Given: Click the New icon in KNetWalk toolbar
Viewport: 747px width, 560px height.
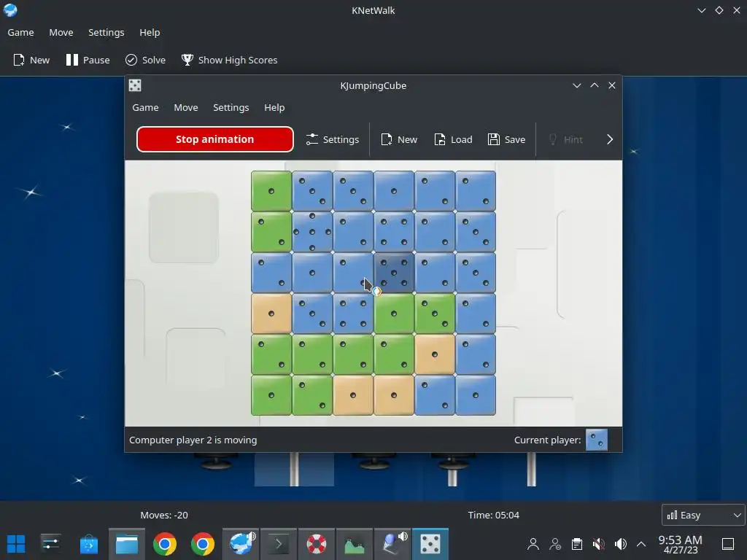Looking at the screenshot, I should (x=18, y=60).
